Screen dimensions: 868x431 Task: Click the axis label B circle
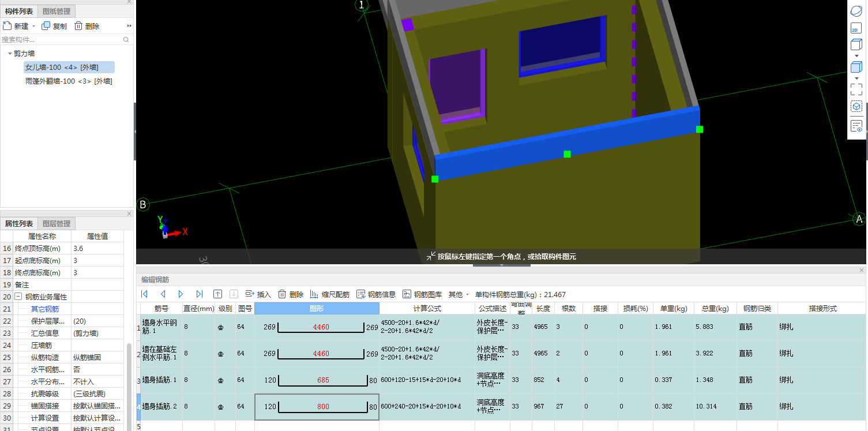(x=143, y=204)
